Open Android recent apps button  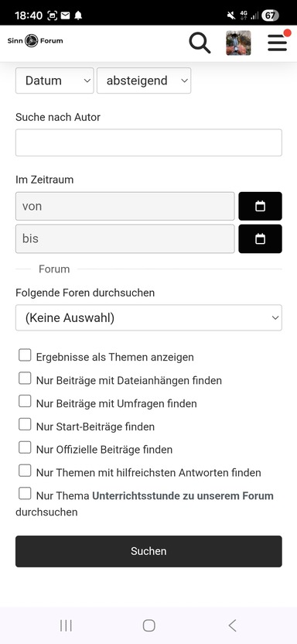pos(66,625)
